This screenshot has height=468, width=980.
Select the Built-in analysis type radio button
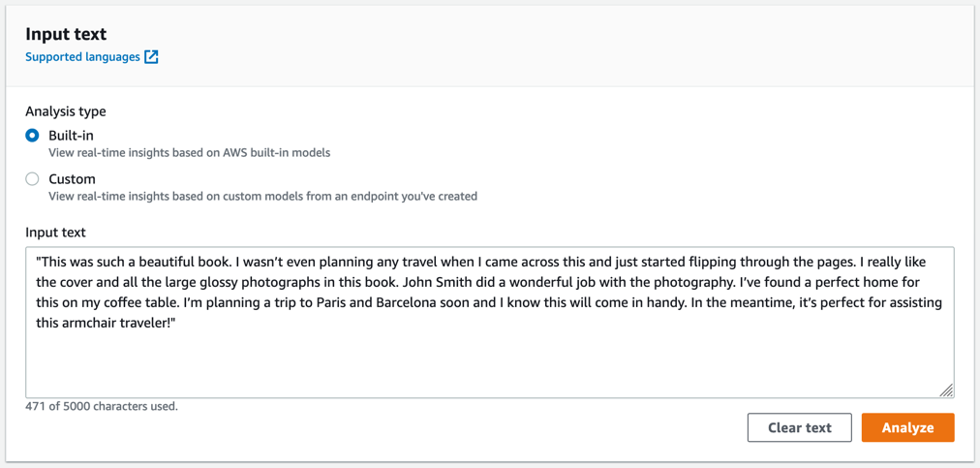tap(33, 136)
